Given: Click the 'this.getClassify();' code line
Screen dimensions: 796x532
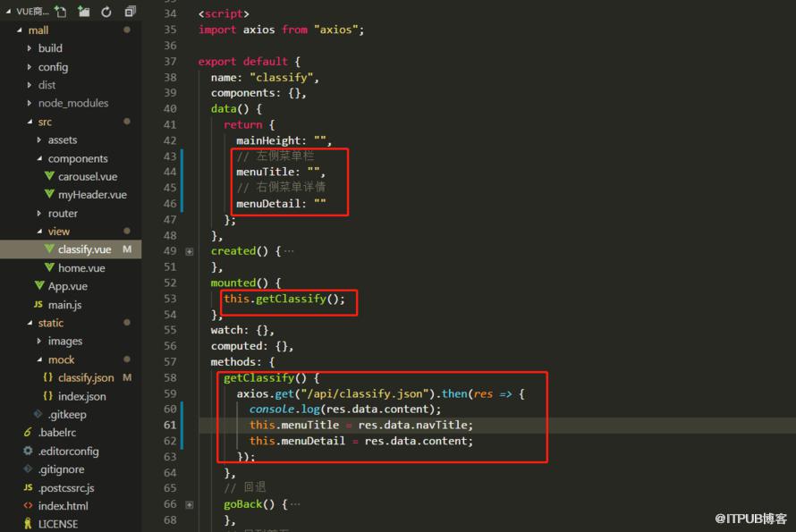Looking at the screenshot, I should tap(284, 299).
